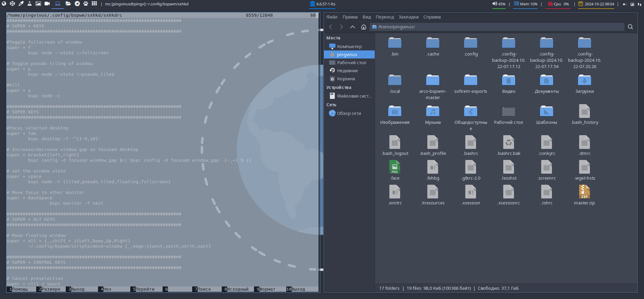This screenshot has height=299, width=644.
Task: Click the paw workspace icon in panel
Action: tap(86, 4)
